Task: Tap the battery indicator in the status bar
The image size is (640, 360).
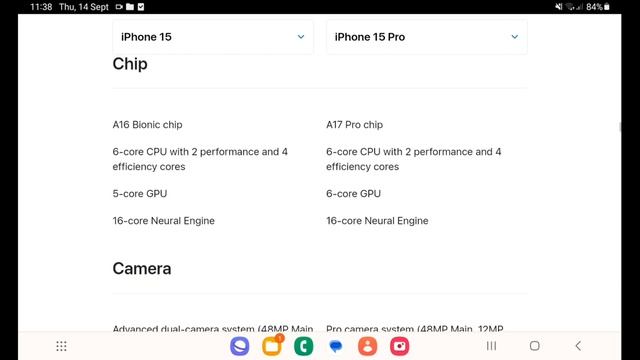Action: pyautogui.click(x=598, y=7)
